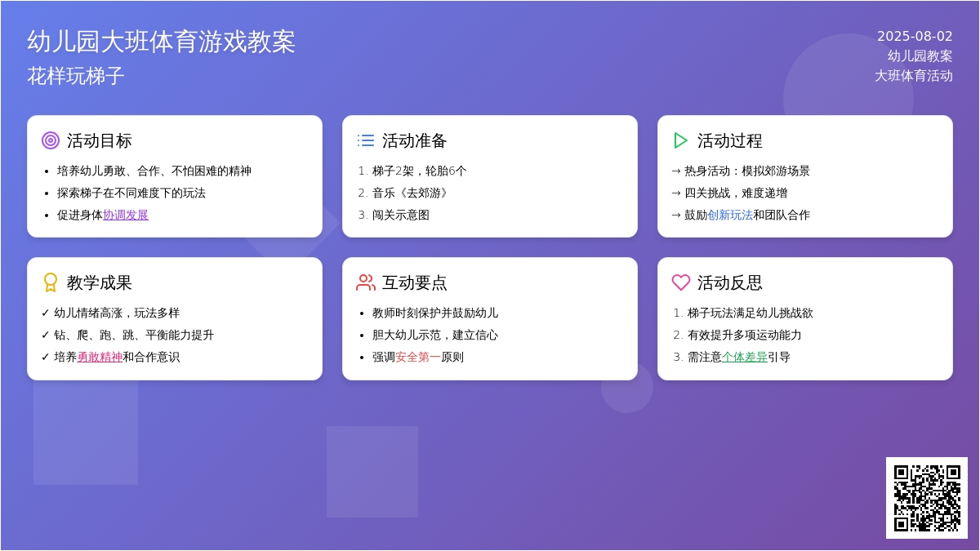Click the line 音乐《去郊游》
This screenshot has height=551, width=980.
[x=412, y=193]
